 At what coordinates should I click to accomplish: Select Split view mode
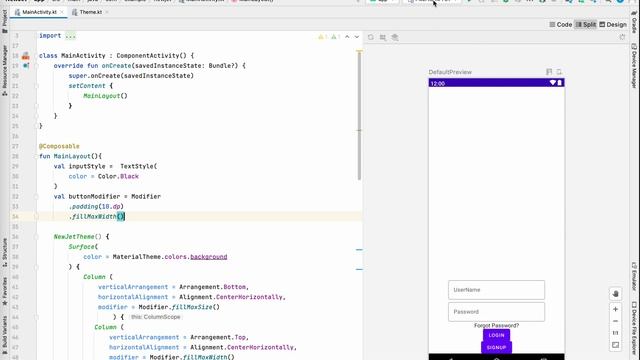pyautogui.click(x=586, y=24)
